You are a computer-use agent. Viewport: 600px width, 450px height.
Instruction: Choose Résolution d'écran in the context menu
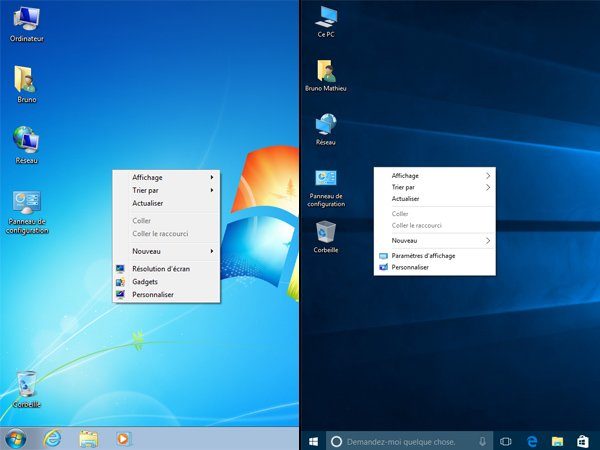coord(166,269)
